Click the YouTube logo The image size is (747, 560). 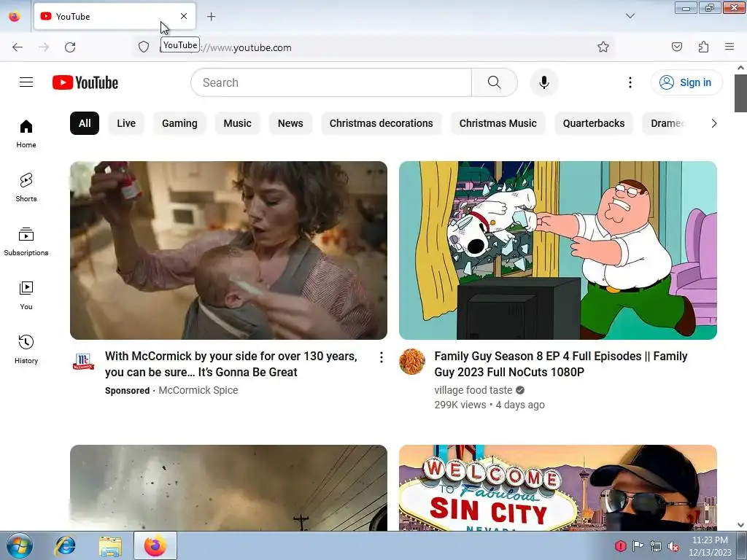pos(85,82)
